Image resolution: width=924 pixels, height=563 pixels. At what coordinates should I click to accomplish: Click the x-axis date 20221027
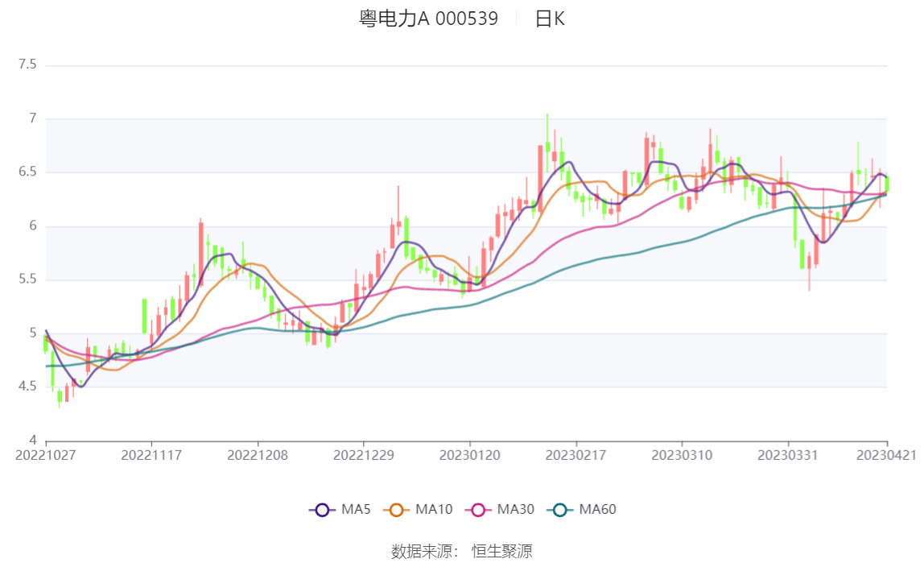(x=45, y=455)
